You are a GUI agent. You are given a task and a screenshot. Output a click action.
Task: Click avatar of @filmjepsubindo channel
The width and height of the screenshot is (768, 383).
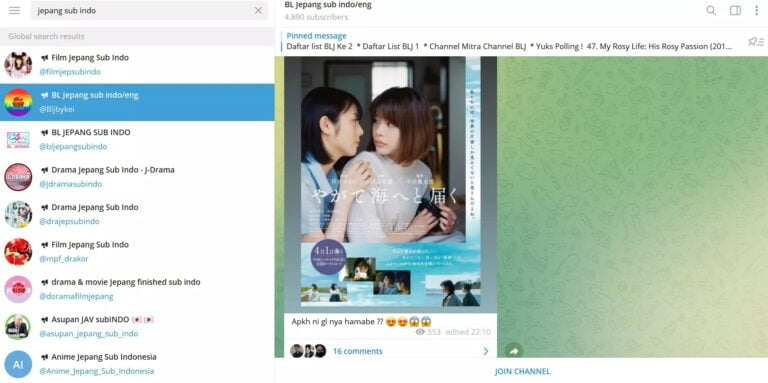click(18, 65)
